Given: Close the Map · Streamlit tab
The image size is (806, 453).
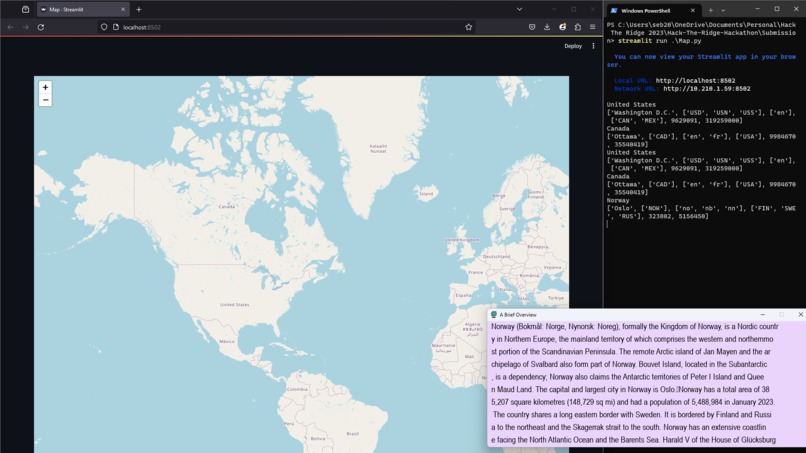Looking at the screenshot, I should pyautogui.click(x=123, y=9).
